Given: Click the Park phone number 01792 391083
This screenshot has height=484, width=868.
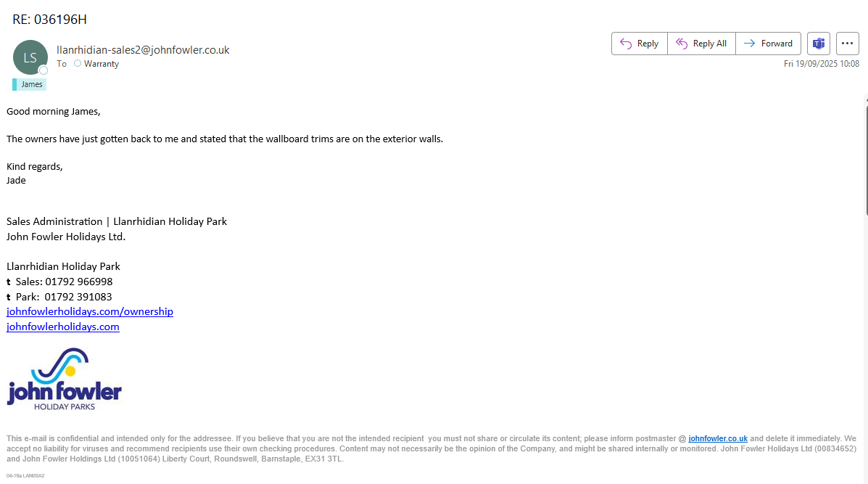Looking at the screenshot, I should click(78, 297).
